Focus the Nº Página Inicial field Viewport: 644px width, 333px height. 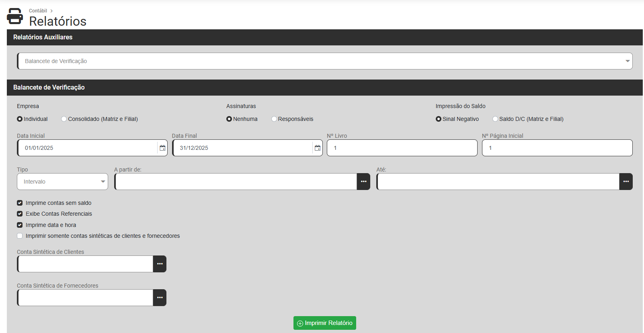[x=557, y=148]
